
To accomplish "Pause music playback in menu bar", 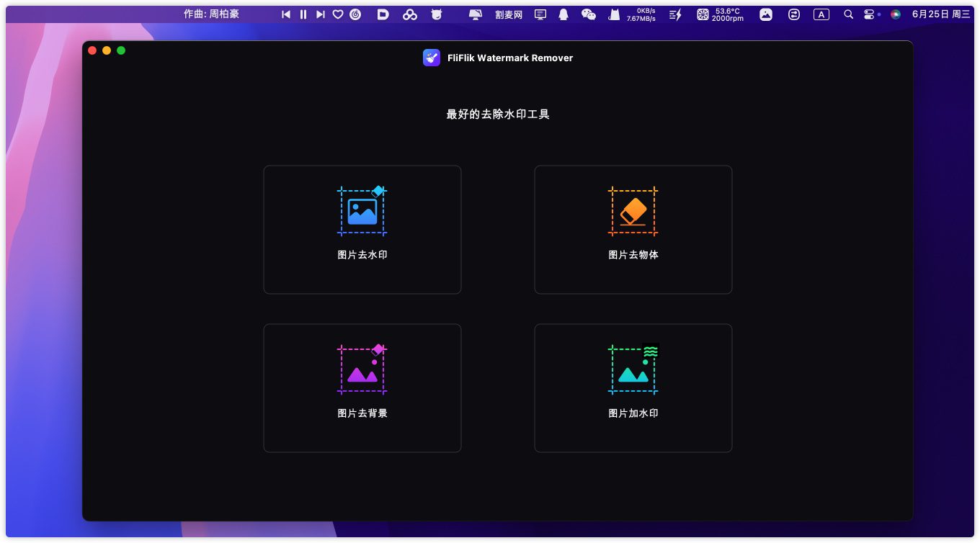I will (303, 14).
